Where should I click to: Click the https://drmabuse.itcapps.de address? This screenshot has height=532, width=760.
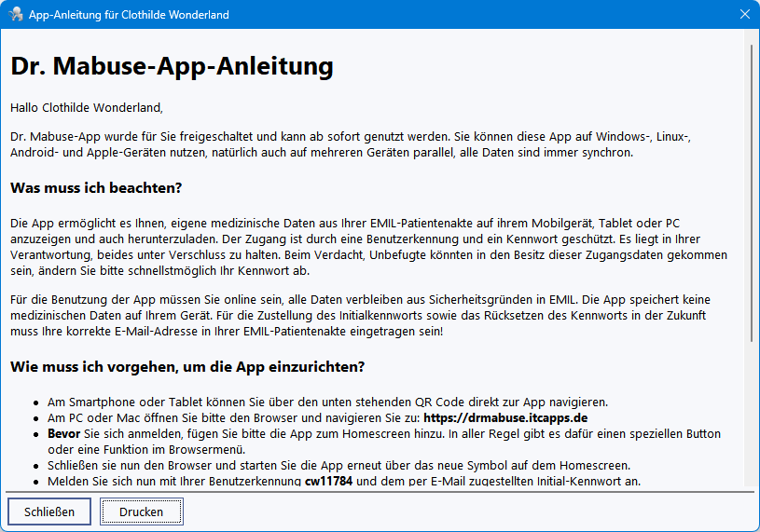(504, 418)
